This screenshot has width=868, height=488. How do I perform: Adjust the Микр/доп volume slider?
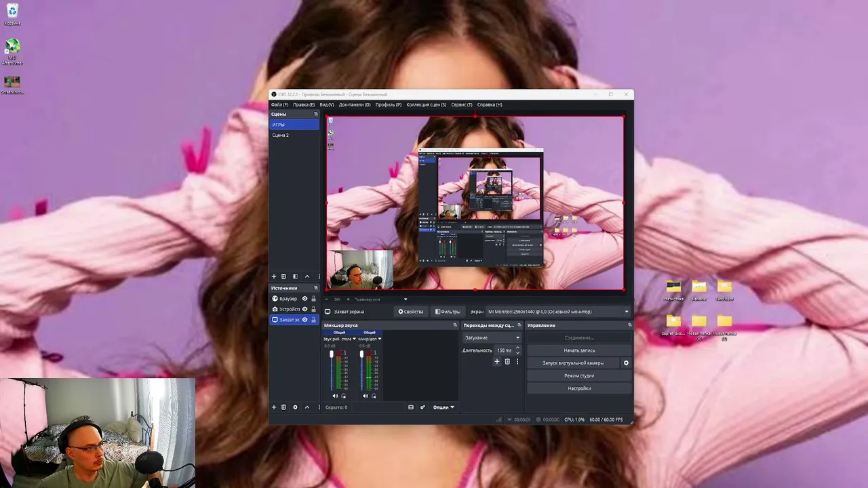[361, 370]
